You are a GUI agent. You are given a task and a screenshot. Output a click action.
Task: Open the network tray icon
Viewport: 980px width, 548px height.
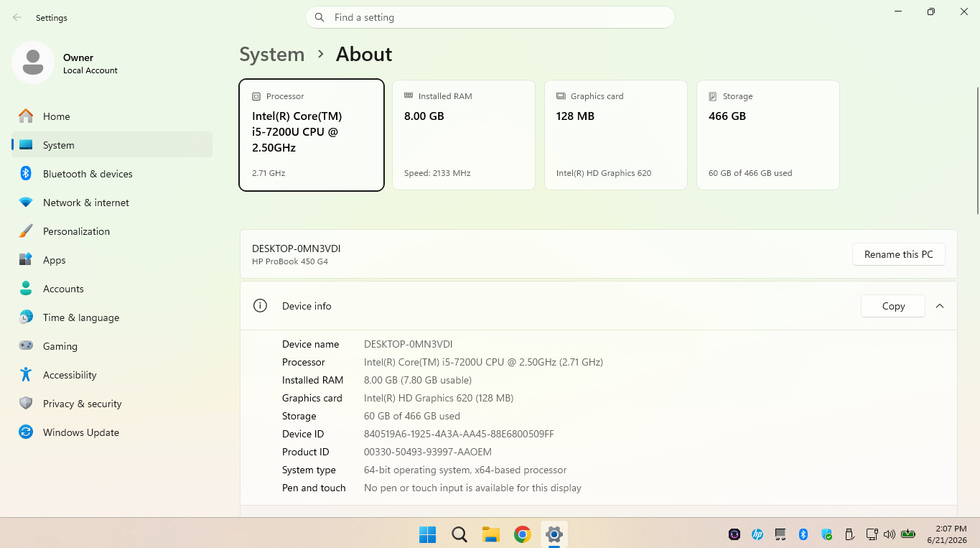[x=872, y=534]
